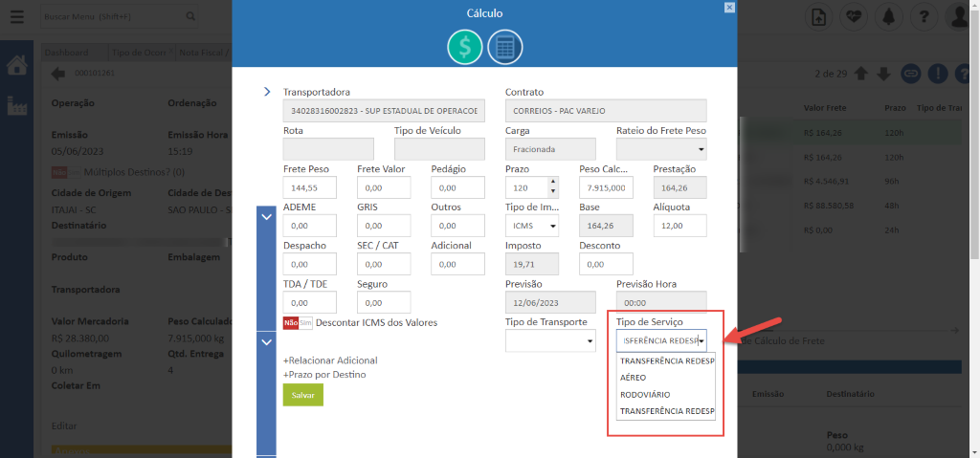The width and height of the screenshot is (980, 458).
Task: Click +Prazo por Destino link
Action: 324,375
